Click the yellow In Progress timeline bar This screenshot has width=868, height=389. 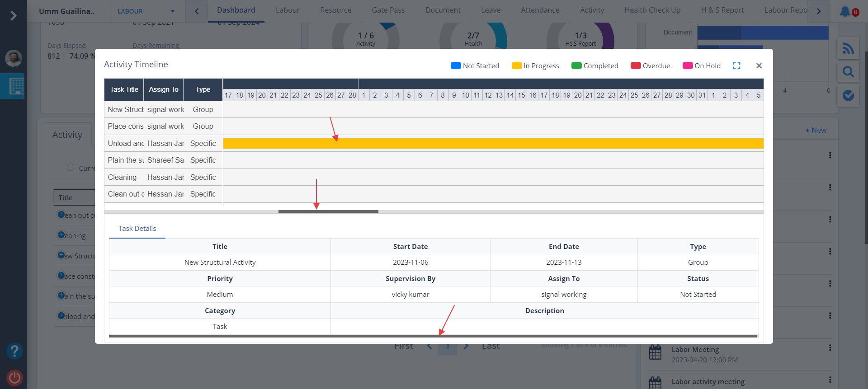493,144
